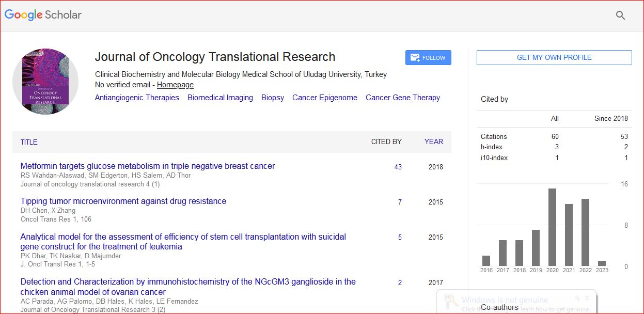Click the Biopsy interest tag

(x=272, y=98)
